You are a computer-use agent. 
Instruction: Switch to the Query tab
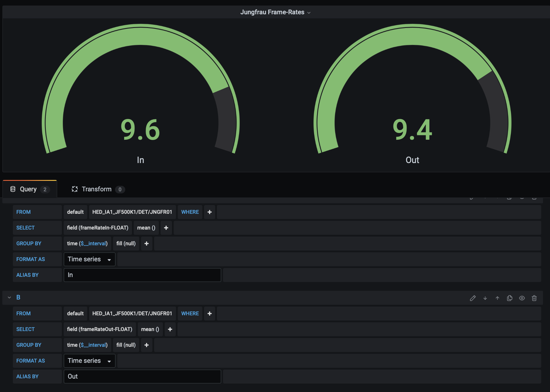click(30, 189)
